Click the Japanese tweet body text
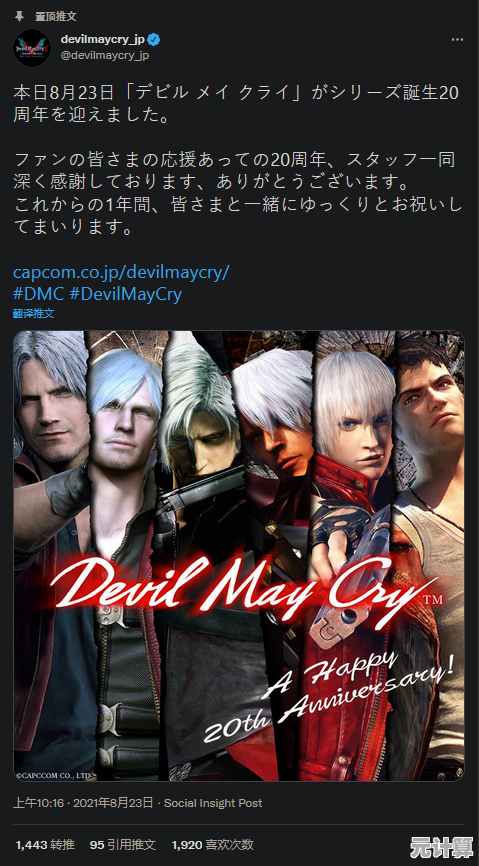 click(x=238, y=160)
